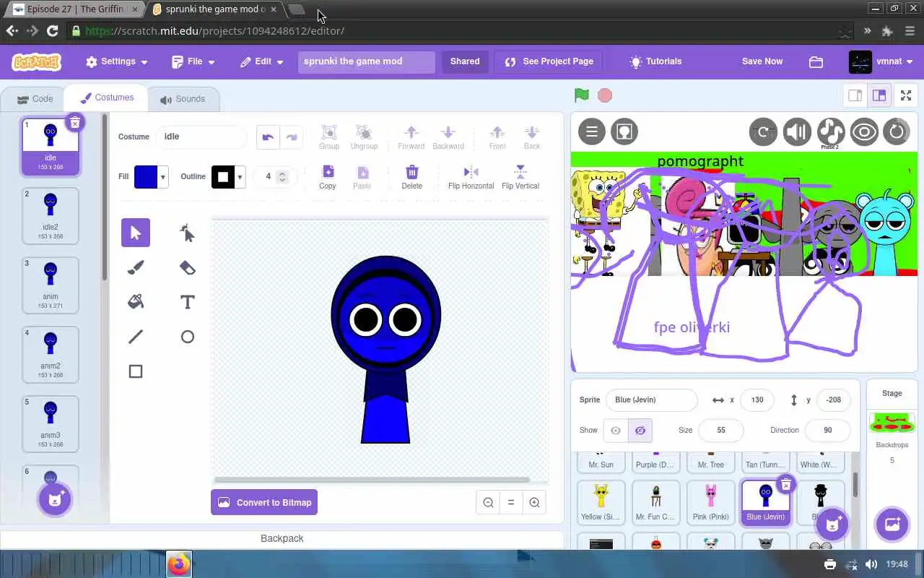The height and width of the screenshot is (578, 924).
Task: Select the anim costume thumbnail
Action: [51, 285]
